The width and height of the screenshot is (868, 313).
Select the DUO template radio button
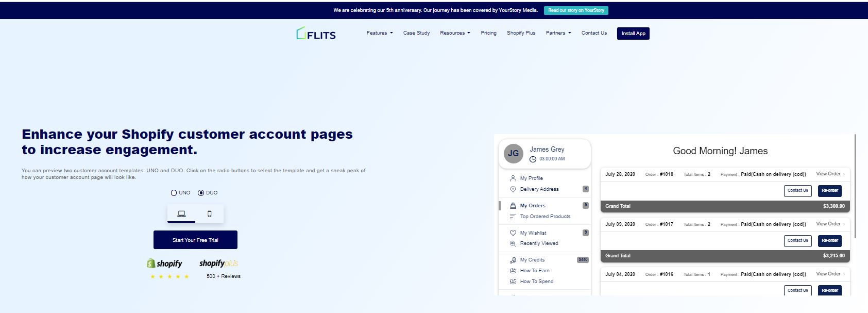201,193
